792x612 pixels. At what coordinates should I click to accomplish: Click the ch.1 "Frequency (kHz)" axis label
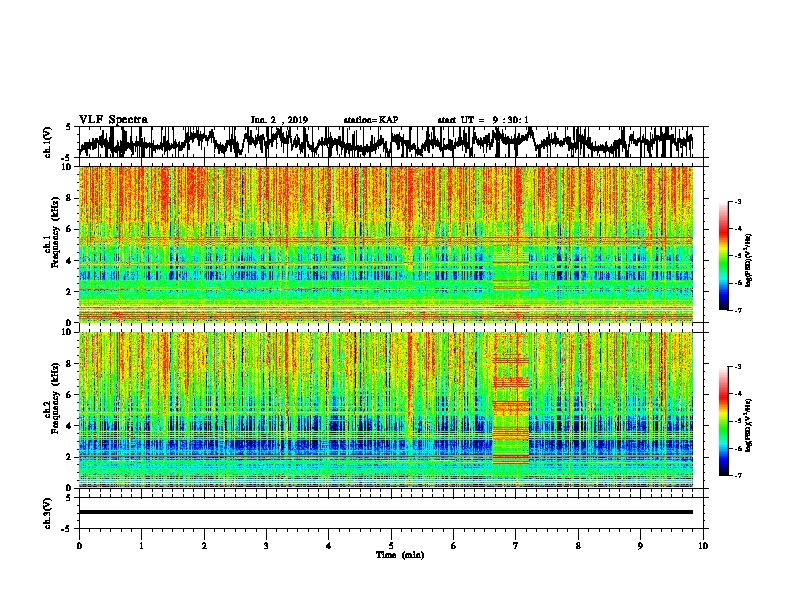(x=55, y=233)
